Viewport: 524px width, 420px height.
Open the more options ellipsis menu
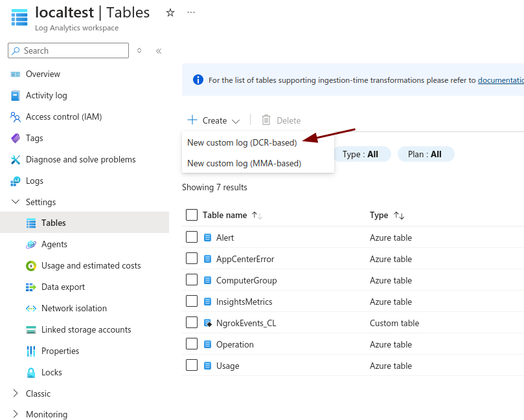pyautogui.click(x=190, y=12)
